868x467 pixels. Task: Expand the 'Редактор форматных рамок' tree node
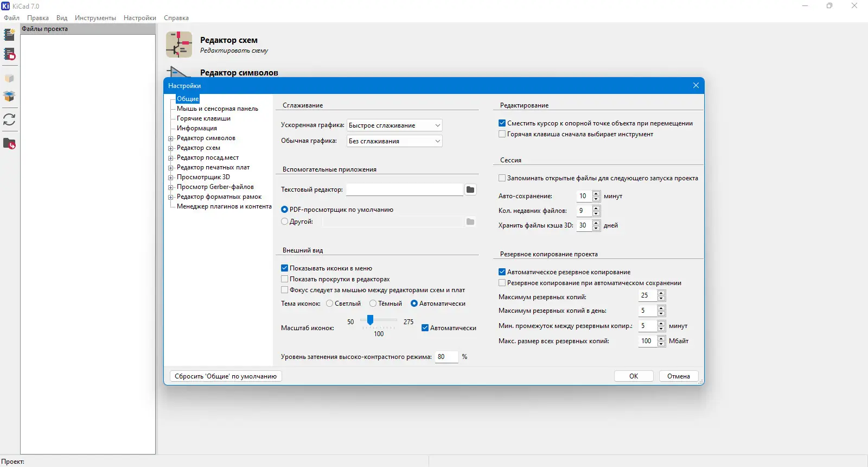(170, 197)
